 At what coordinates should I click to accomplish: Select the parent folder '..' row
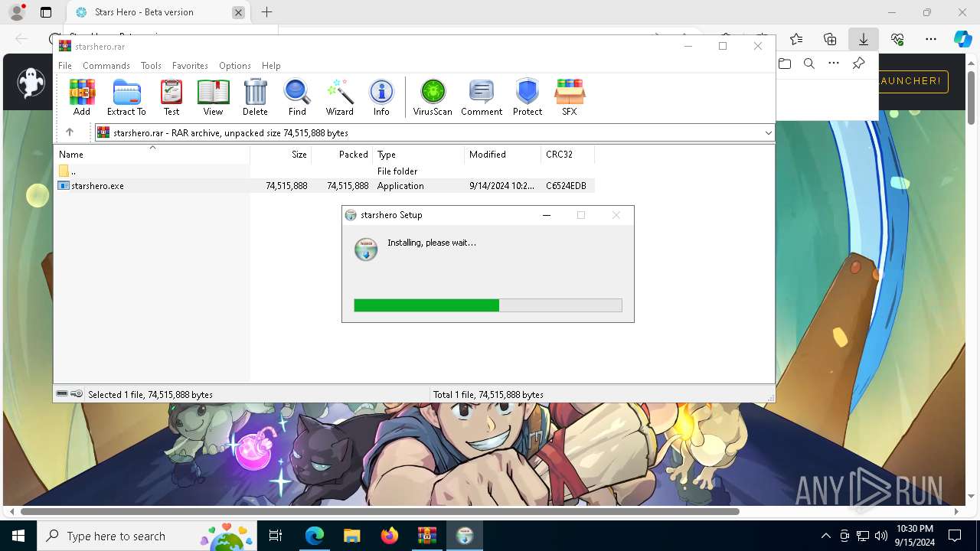325,171
